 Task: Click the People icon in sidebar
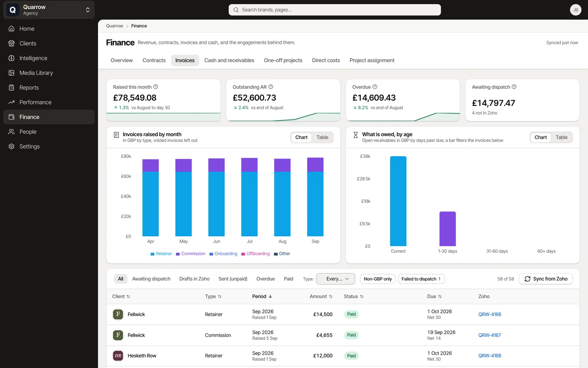(x=11, y=132)
